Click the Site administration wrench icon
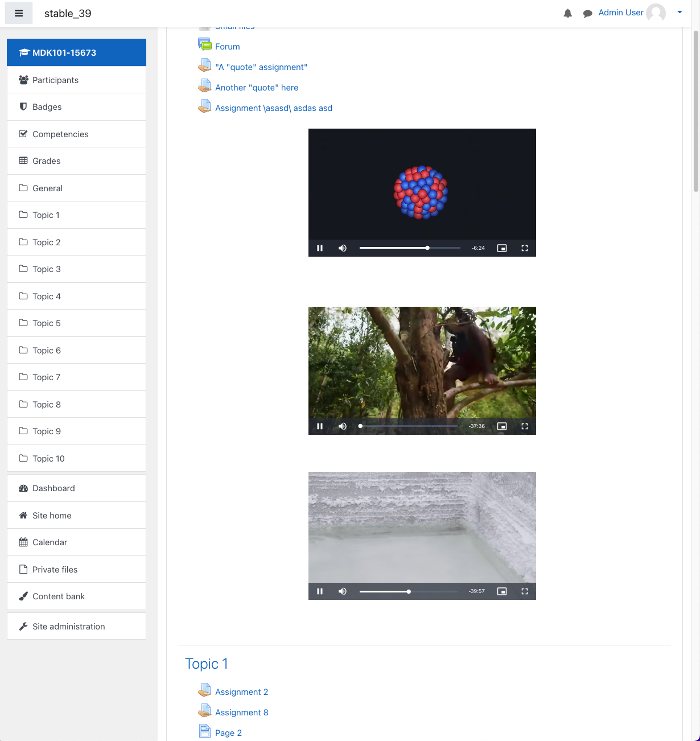 point(23,626)
